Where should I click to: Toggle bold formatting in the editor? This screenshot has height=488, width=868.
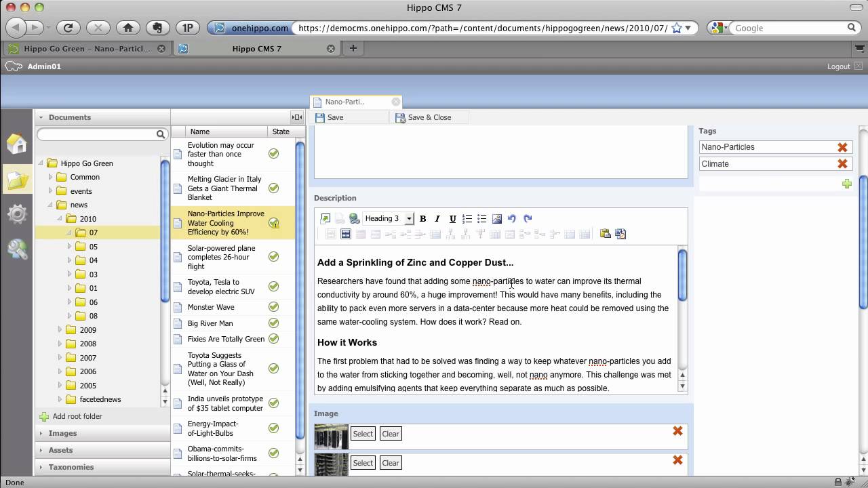(x=423, y=218)
